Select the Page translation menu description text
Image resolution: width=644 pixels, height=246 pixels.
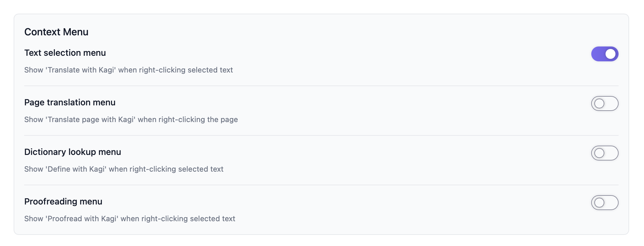pos(131,119)
